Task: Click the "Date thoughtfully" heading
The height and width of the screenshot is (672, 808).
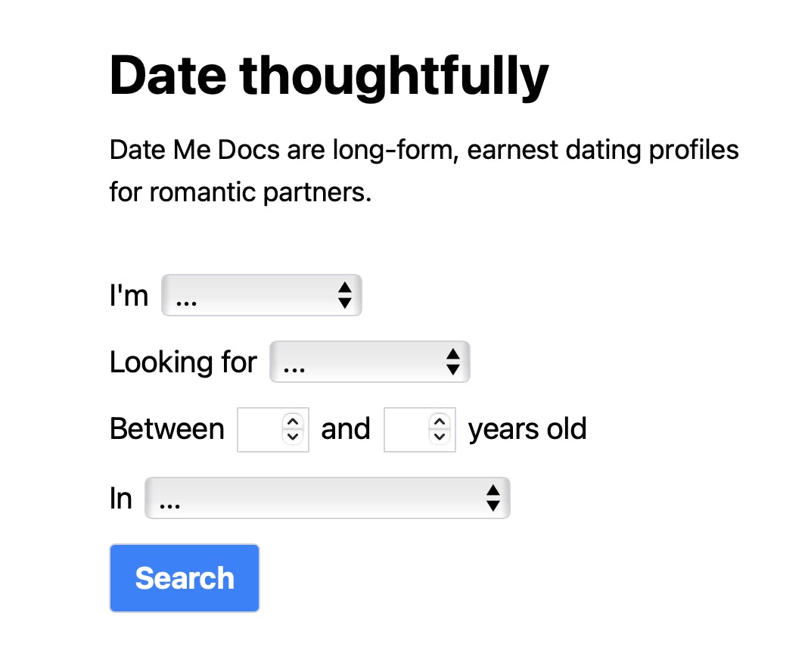Action: pyautogui.click(x=328, y=74)
